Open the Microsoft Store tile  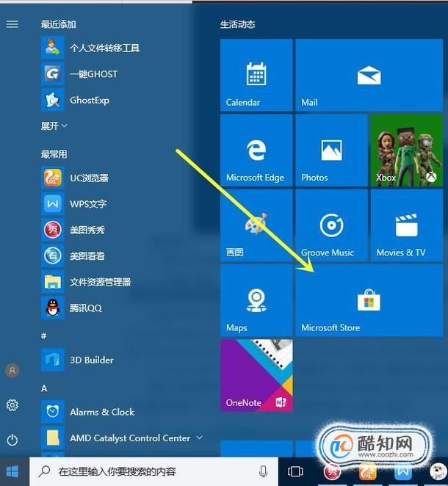(369, 300)
